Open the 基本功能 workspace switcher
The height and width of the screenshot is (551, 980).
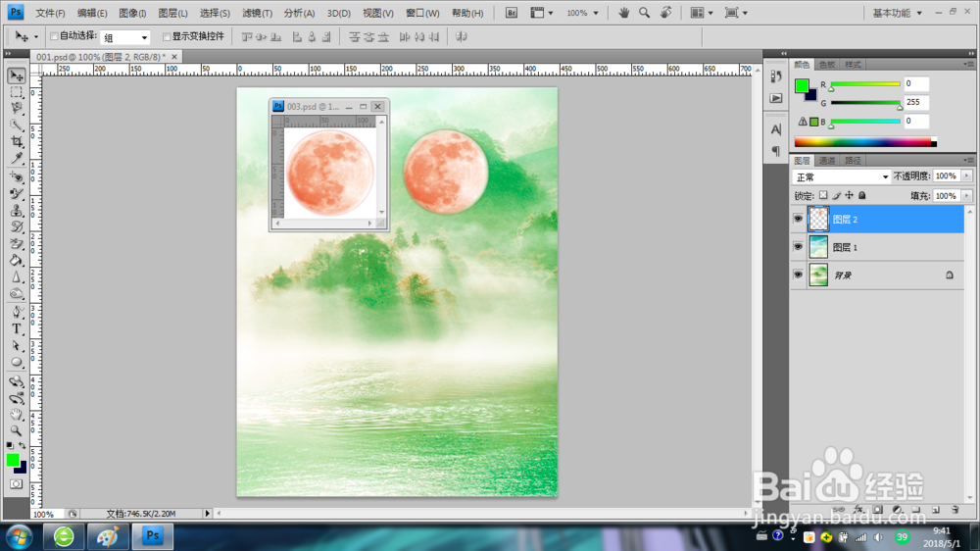897,13
